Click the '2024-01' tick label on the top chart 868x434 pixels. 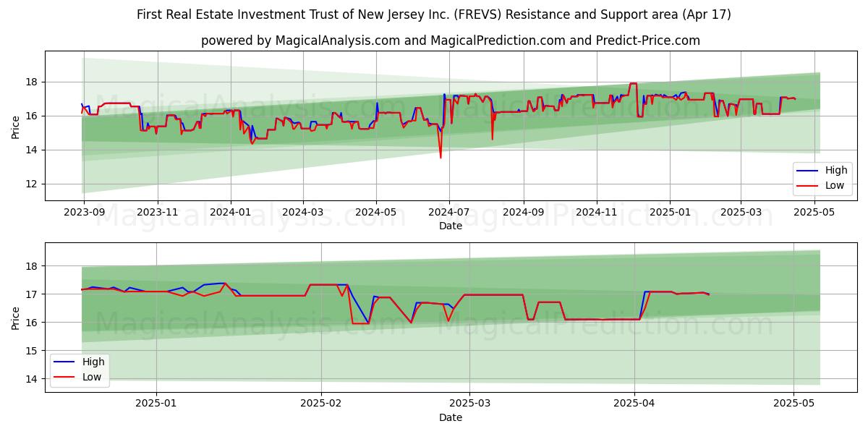(x=231, y=213)
